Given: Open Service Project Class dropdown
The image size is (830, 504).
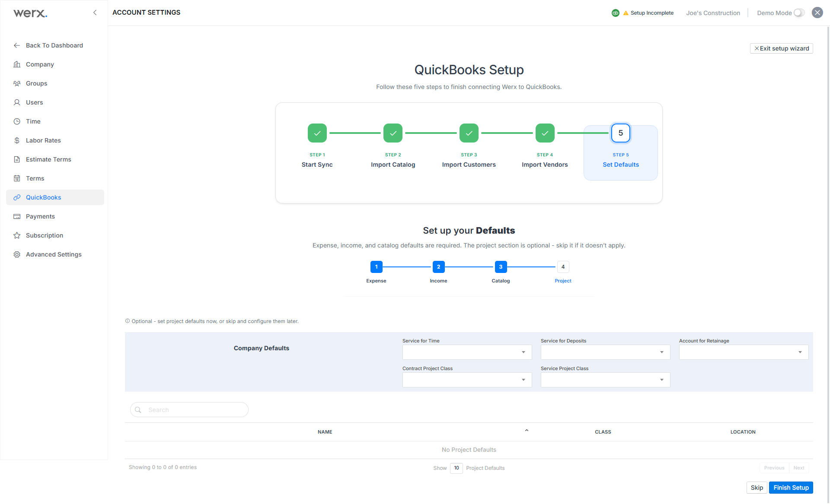Looking at the screenshot, I should 606,380.
